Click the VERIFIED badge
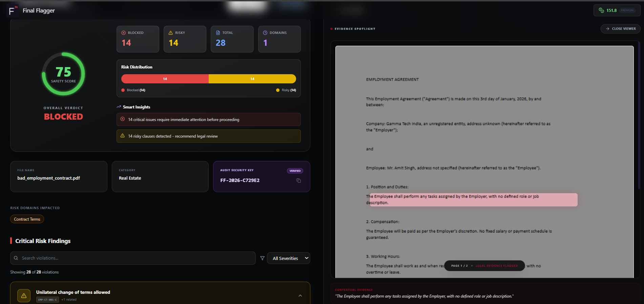644x304 pixels. (x=295, y=171)
